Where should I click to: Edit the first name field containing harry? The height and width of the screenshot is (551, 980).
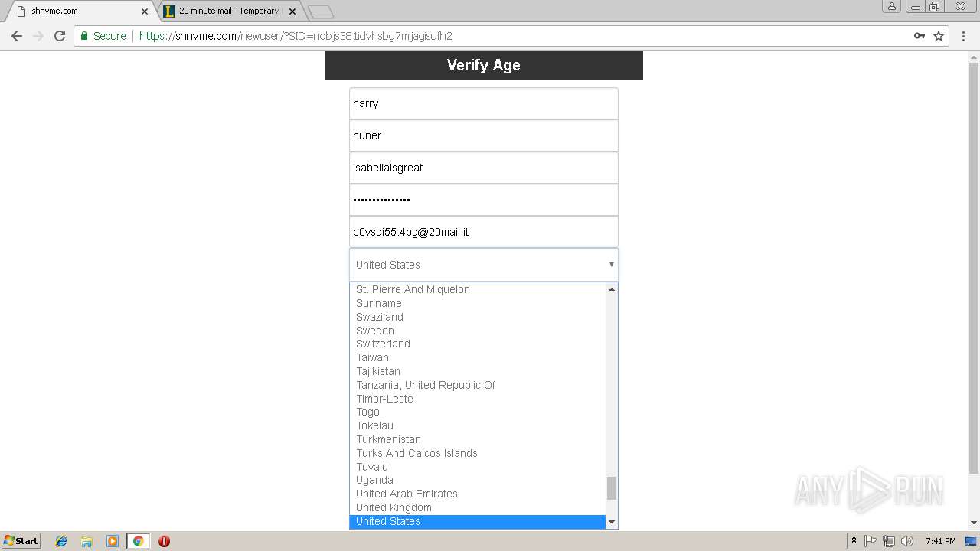[x=484, y=103]
